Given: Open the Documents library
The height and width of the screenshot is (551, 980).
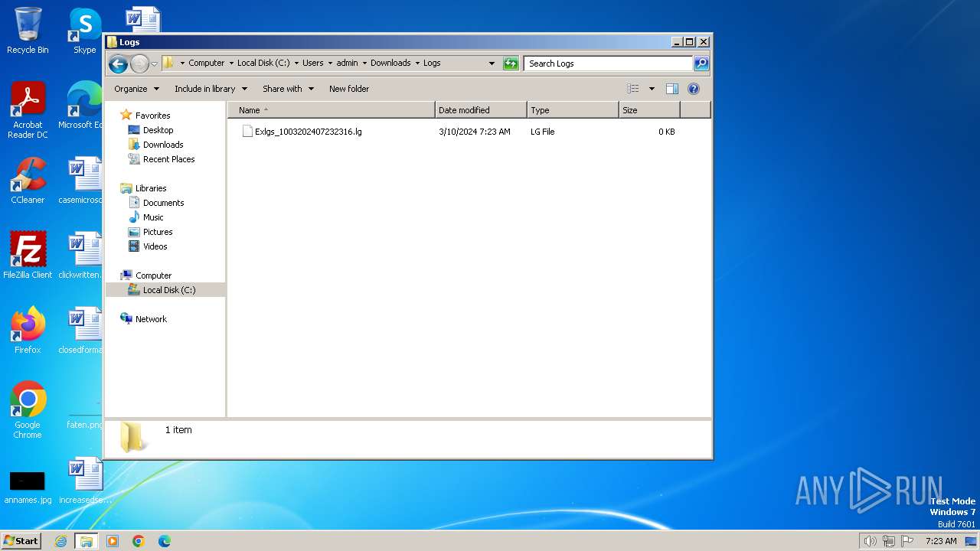Looking at the screenshot, I should [163, 203].
